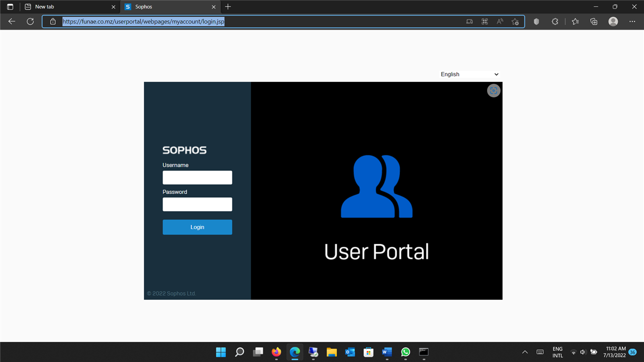Screen dimensions: 644x362
Task: Open notification count 36 badge
Action: click(633, 352)
